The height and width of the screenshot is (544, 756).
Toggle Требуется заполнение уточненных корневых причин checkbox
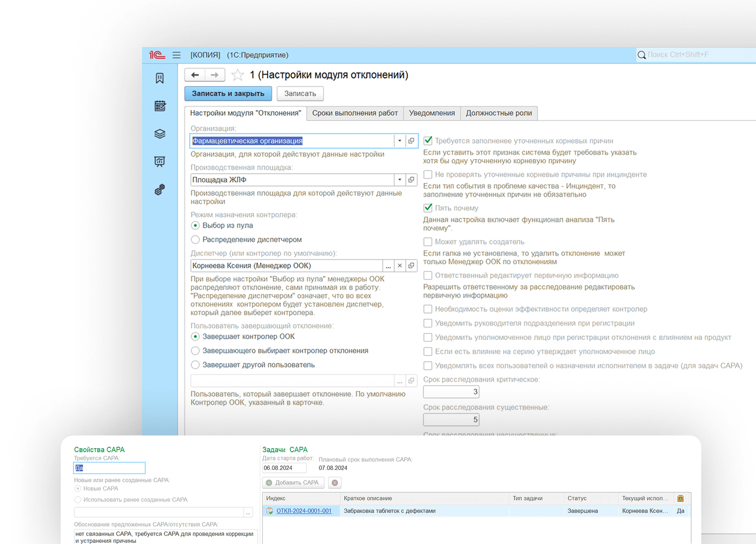click(x=428, y=140)
